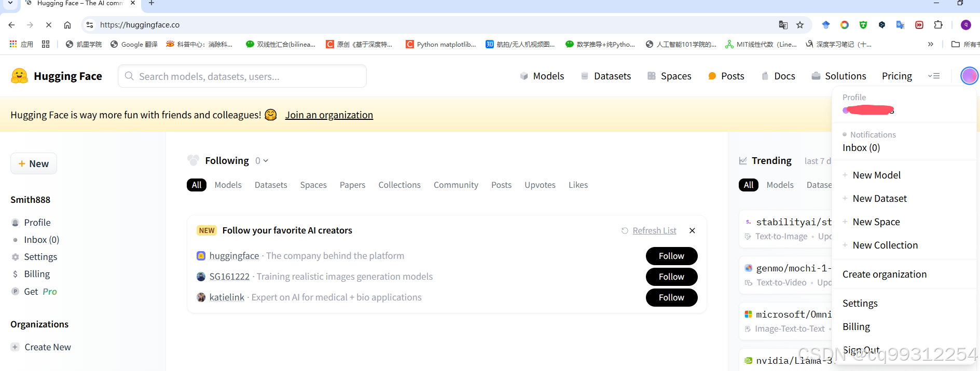980x371 pixels.
Task: Choose New Space from the profile menu
Action: click(876, 222)
